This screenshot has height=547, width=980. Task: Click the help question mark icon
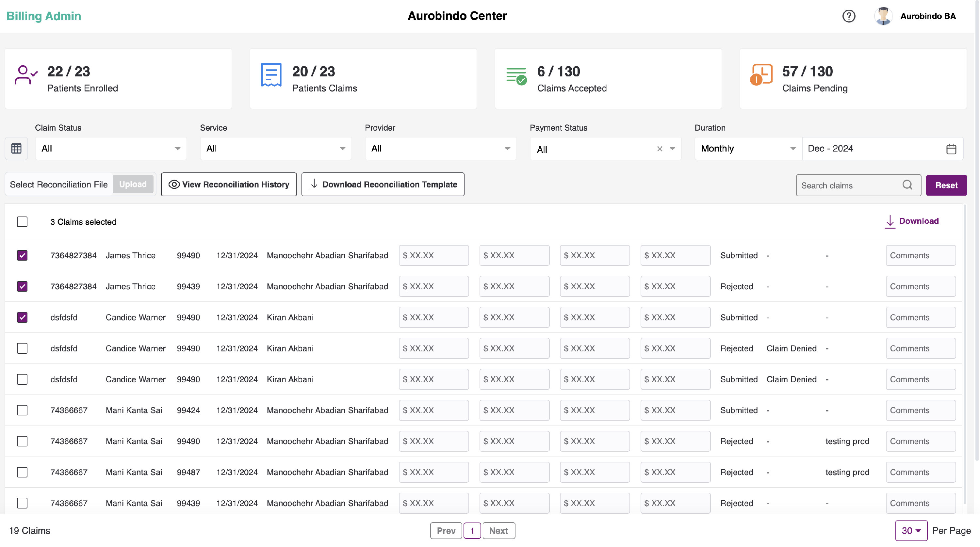click(x=848, y=16)
